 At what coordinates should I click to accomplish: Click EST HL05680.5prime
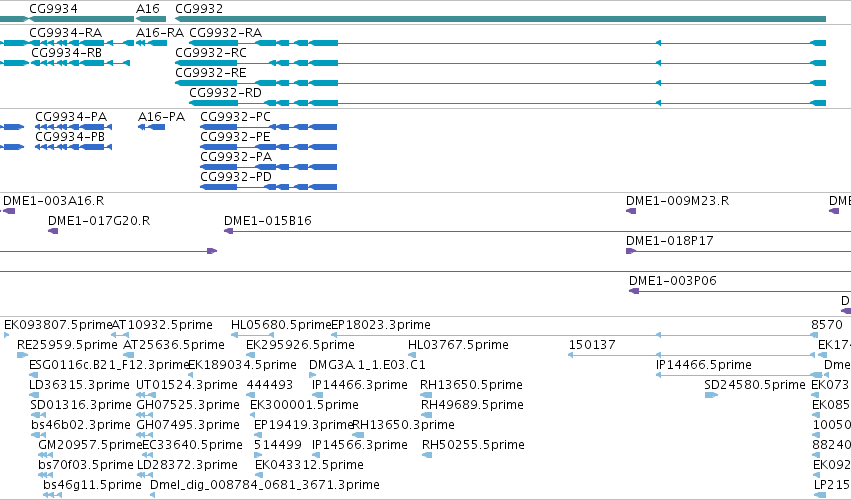pos(281,325)
